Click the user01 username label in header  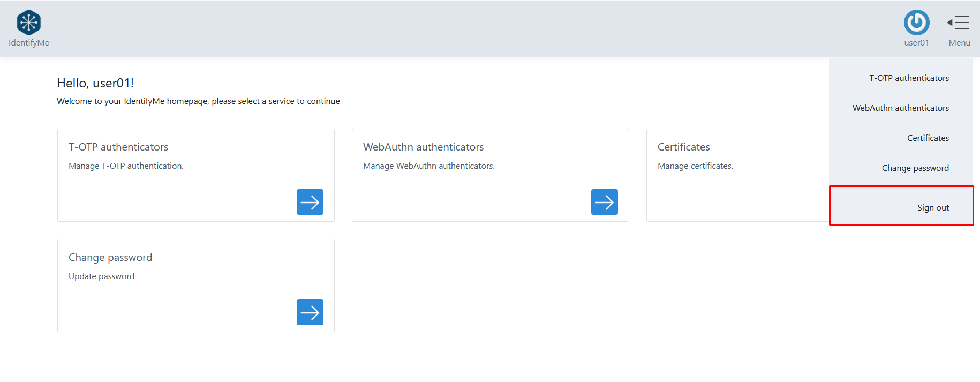[x=916, y=43]
